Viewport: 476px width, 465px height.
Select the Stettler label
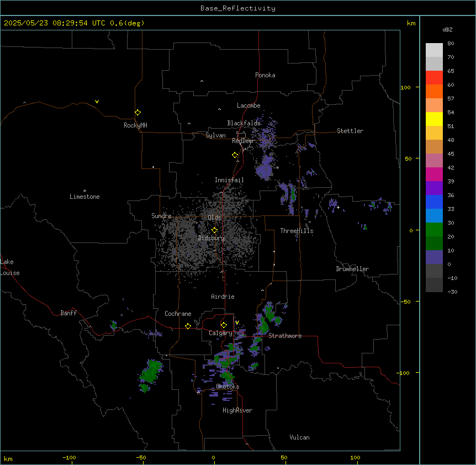pos(350,131)
